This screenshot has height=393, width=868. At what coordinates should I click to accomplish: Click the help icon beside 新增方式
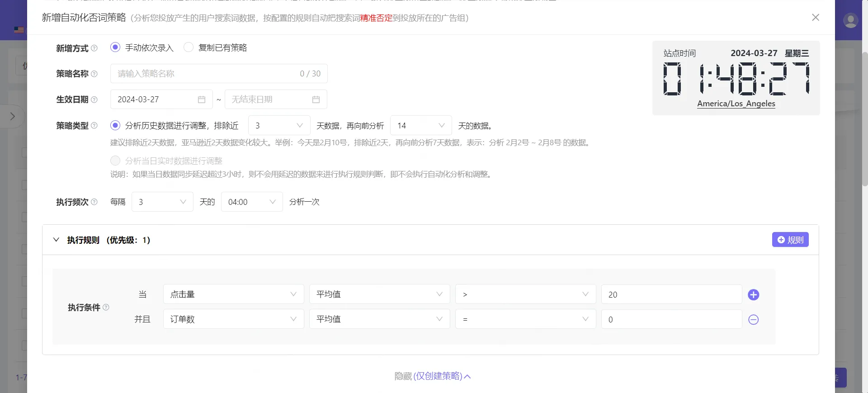tap(94, 48)
